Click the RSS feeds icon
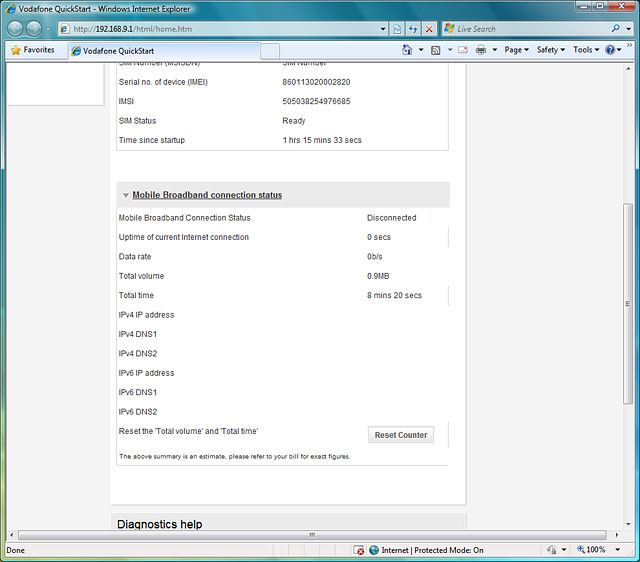Viewport: 640px width, 562px height. tap(437, 50)
